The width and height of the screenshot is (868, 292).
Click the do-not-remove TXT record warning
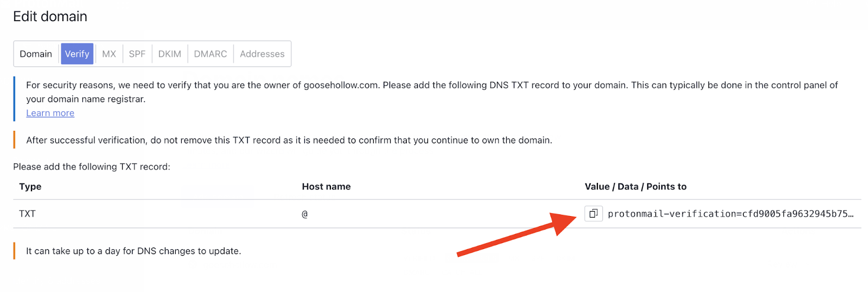pyautogui.click(x=289, y=140)
